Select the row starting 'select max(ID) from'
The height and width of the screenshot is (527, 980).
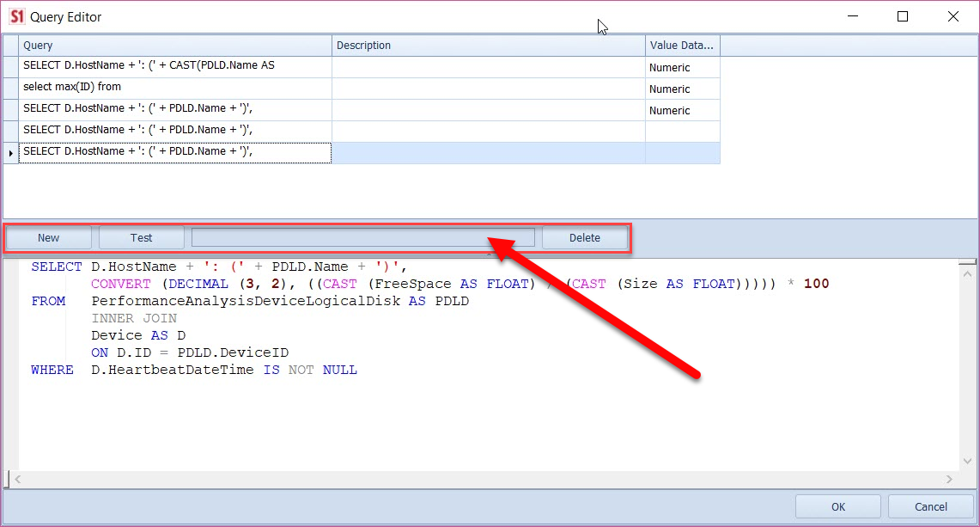172,89
